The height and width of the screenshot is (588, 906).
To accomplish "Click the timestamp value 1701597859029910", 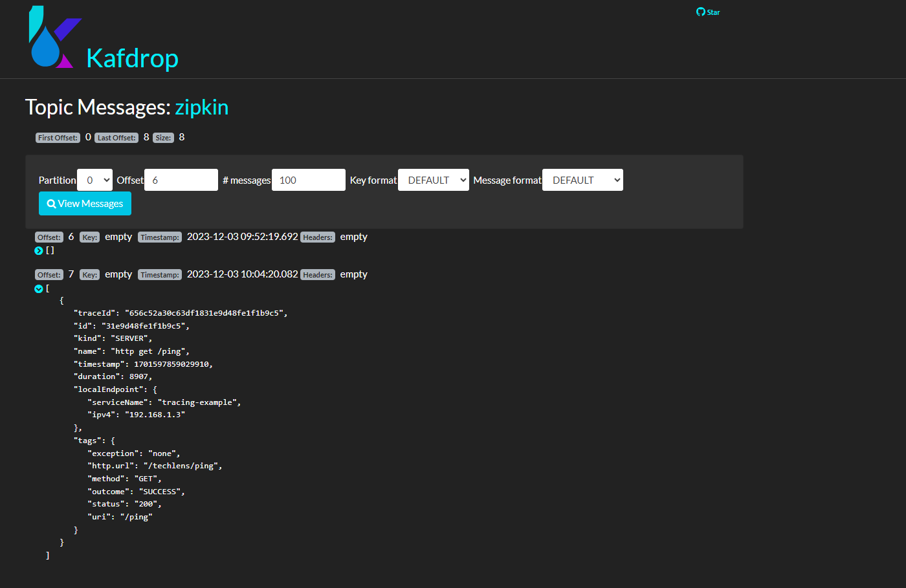I will click(171, 364).
